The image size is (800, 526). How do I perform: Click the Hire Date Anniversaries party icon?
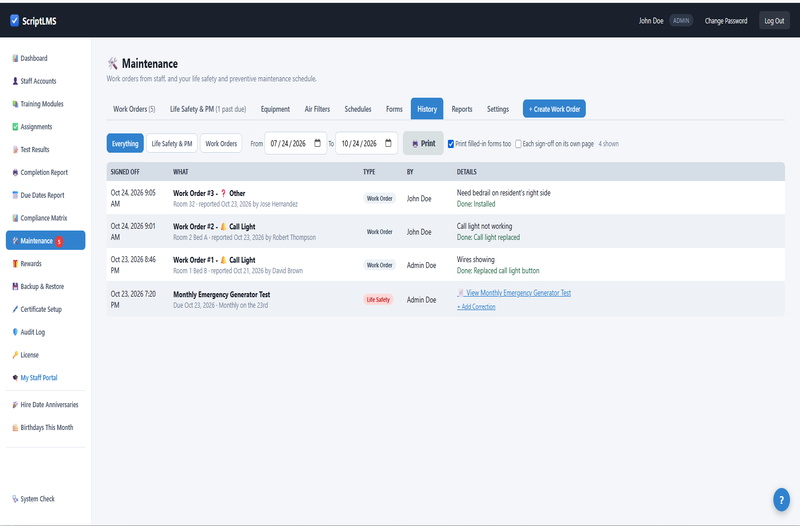[15, 405]
